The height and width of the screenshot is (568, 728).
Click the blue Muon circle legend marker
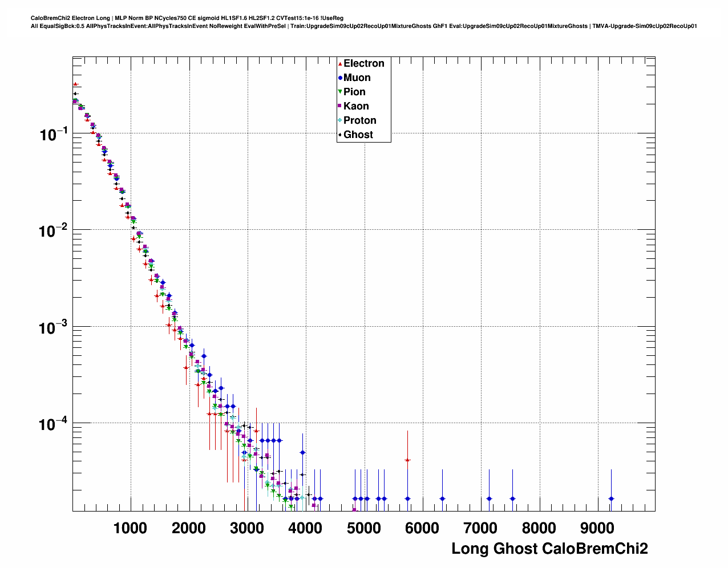tap(340, 78)
